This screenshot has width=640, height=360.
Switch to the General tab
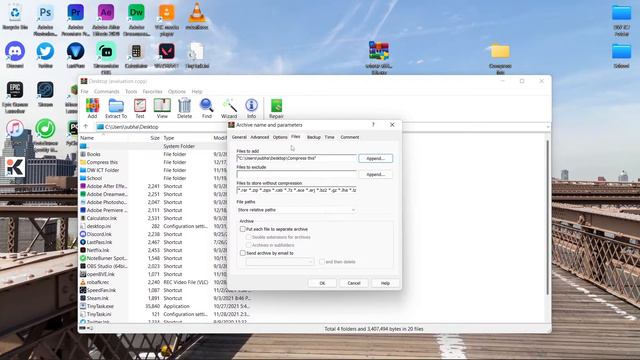pyautogui.click(x=239, y=137)
